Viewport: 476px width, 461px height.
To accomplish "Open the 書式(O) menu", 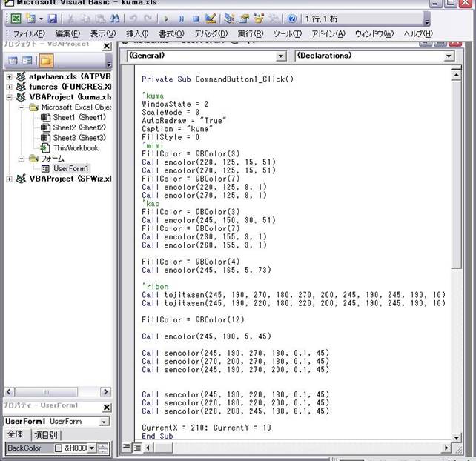I will pos(171,33).
